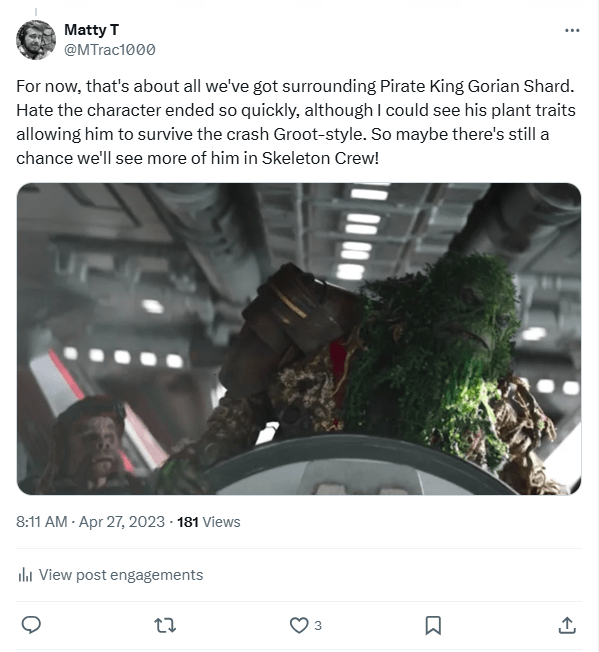This screenshot has width=599, height=652.
Task: Open the reply comment icon
Action: point(31,625)
